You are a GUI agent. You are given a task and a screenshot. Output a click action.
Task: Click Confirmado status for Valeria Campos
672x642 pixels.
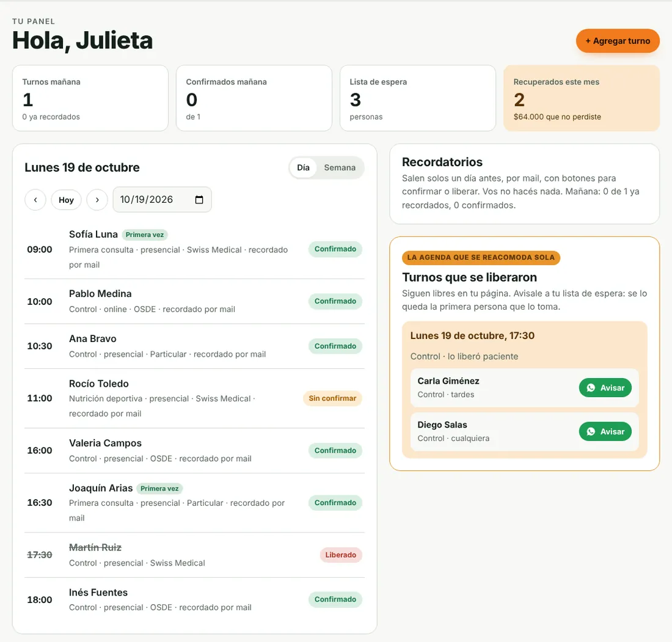(x=335, y=450)
